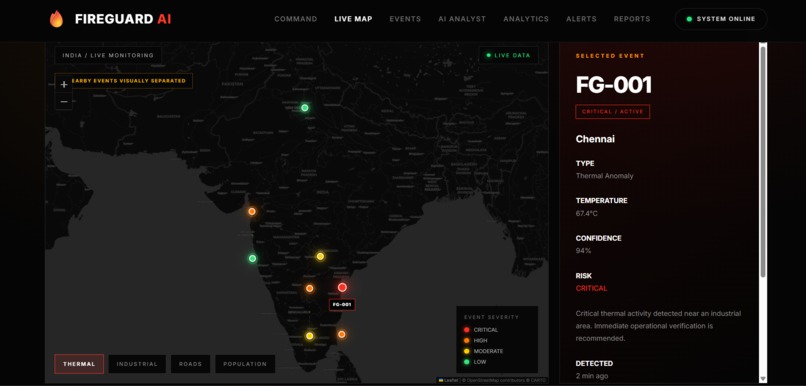Screen dimensions: 806x386
Task: Click the yellow marker in southern Tamil Nadu
Action: tap(309, 336)
